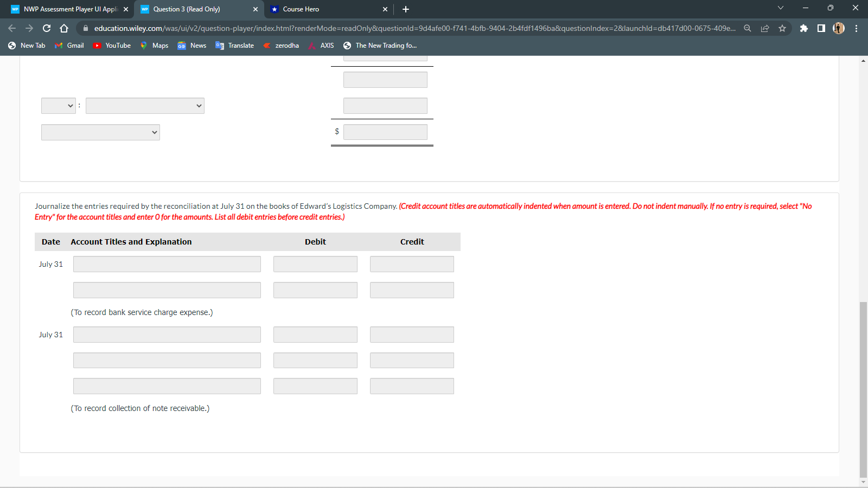Toggle the browser side panel
The height and width of the screenshot is (488, 868).
tap(821, 28)
